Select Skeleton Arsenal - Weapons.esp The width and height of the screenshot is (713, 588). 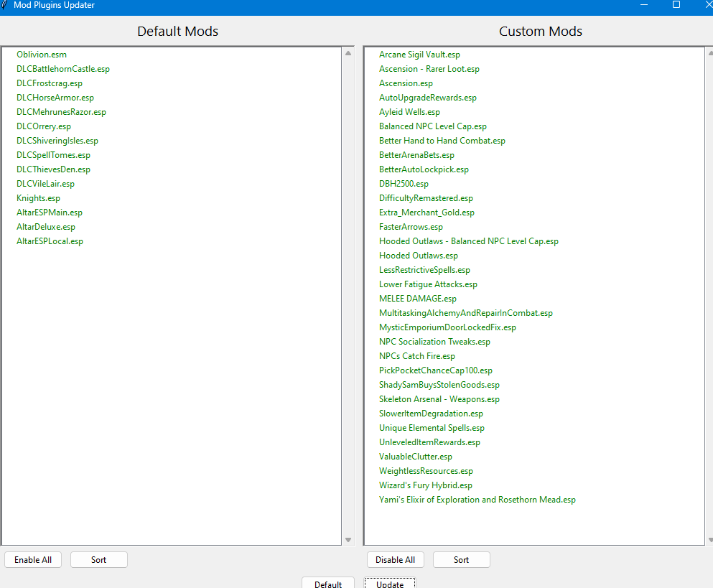439,399
